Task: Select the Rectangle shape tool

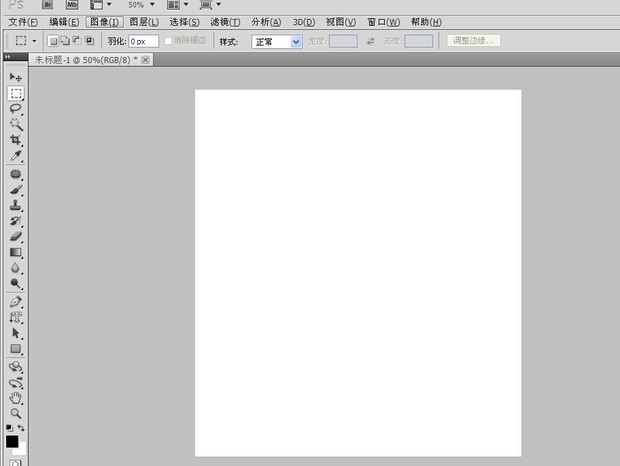Action: [x=15, y=349]
